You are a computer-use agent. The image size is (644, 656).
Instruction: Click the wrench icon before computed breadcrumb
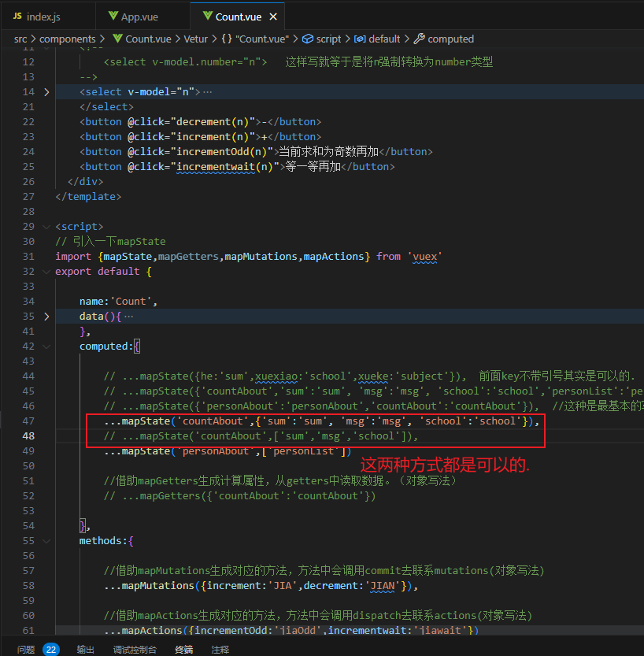[x=420, y=39]
